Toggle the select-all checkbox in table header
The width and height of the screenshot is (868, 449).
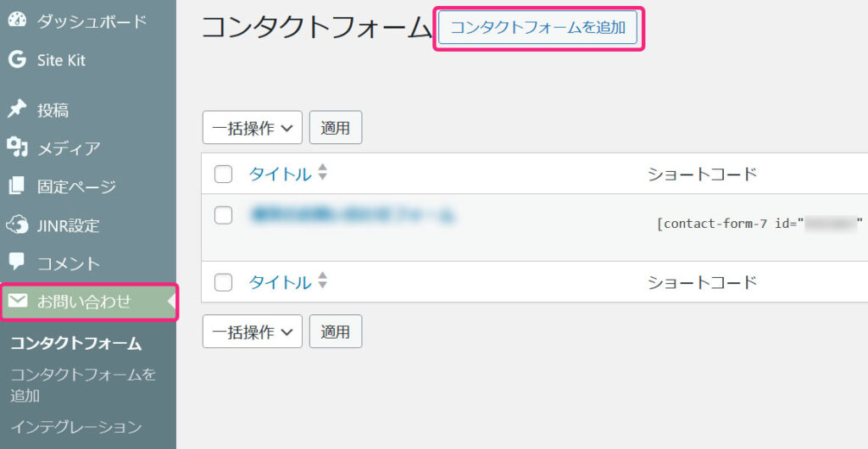223,175
